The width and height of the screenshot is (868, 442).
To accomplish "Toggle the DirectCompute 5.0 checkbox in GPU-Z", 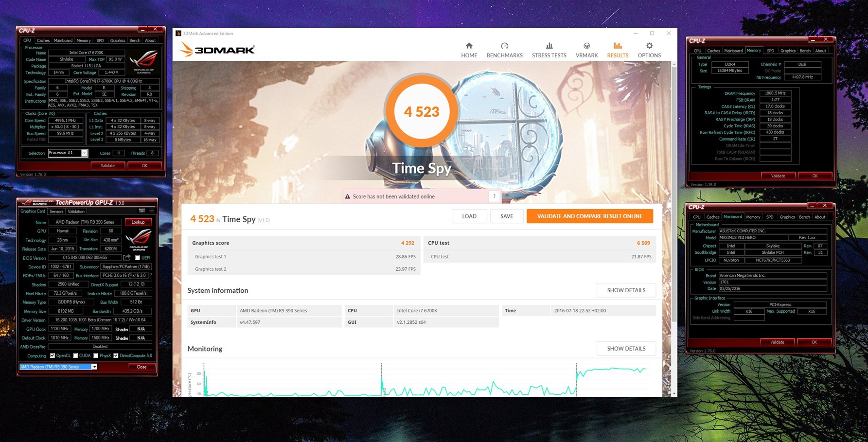I will point(116,355).
